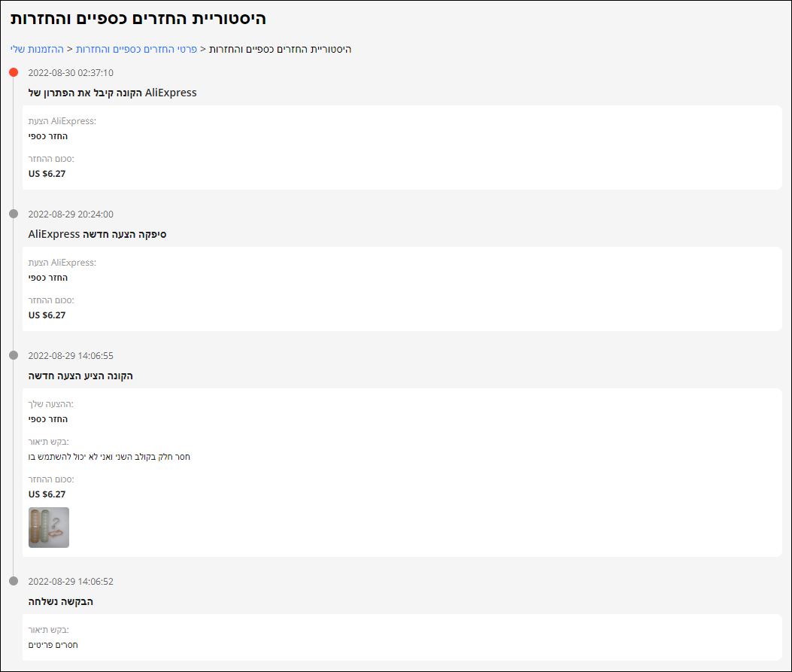The image size is (792, 672).
Task: Click the timestamp 2022-08-29 14:06:55
Action: coord(71,356)
